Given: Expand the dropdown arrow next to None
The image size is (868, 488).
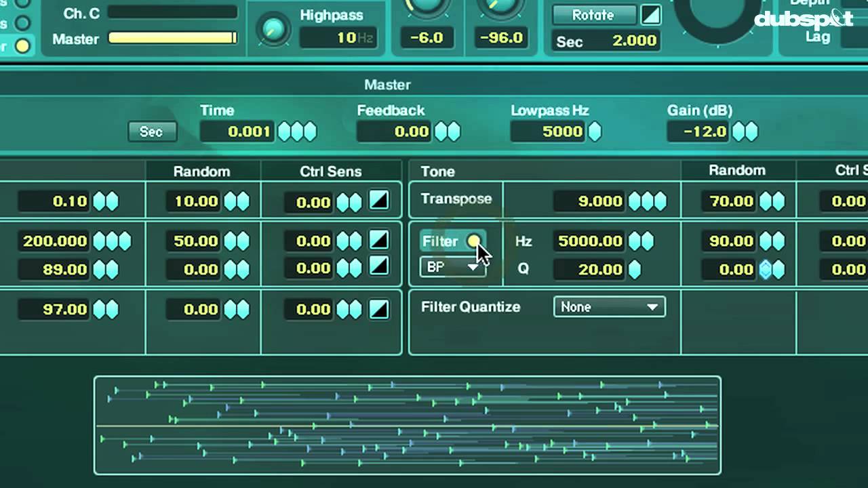Looking at the screenshot, I should (653, 306).
